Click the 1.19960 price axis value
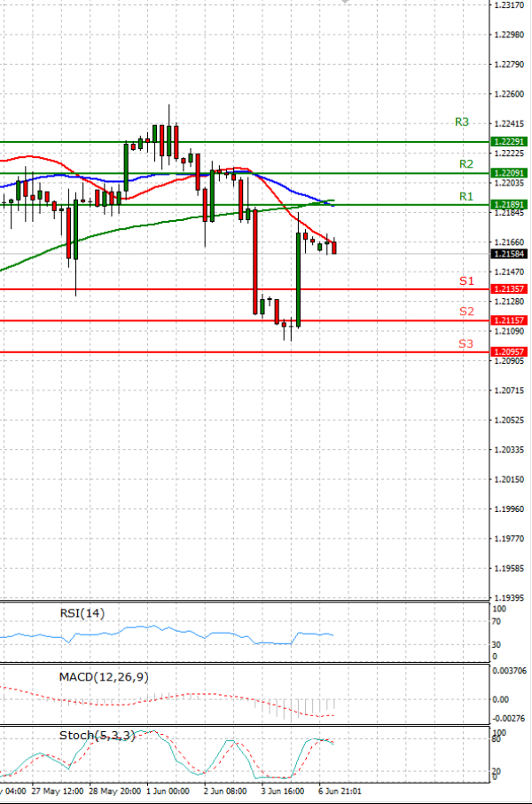This screenshot has width=532, height=804. coord(509,509)
